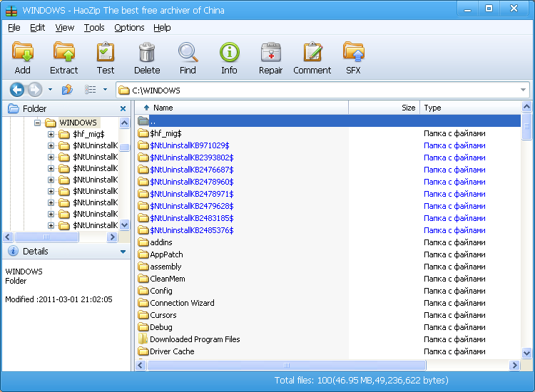The height and width of the screenshot is (392, 535).
Task: Open the Comment editor
Action: click(312, 52)
